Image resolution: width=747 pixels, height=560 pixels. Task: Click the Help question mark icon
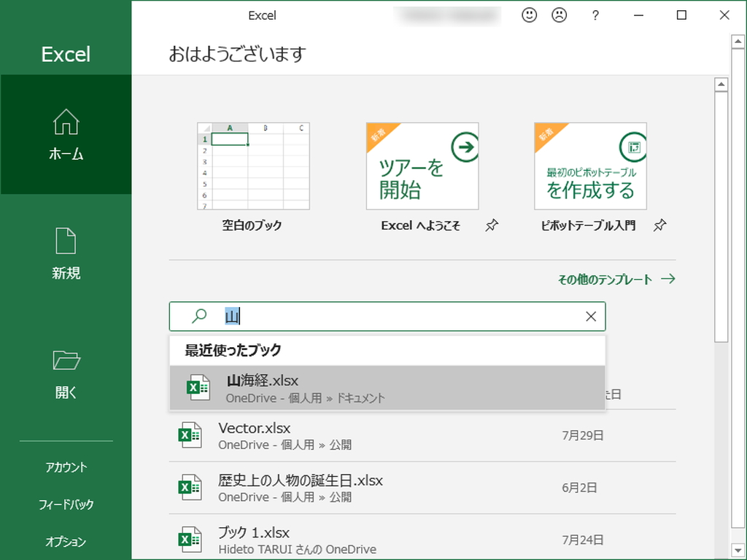pyautogui.click(x=595, y=15)
